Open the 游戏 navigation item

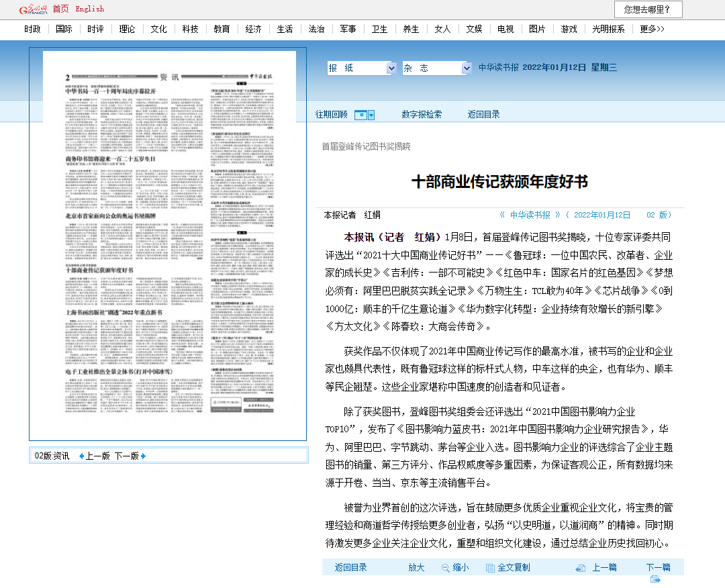click(569, 29)
